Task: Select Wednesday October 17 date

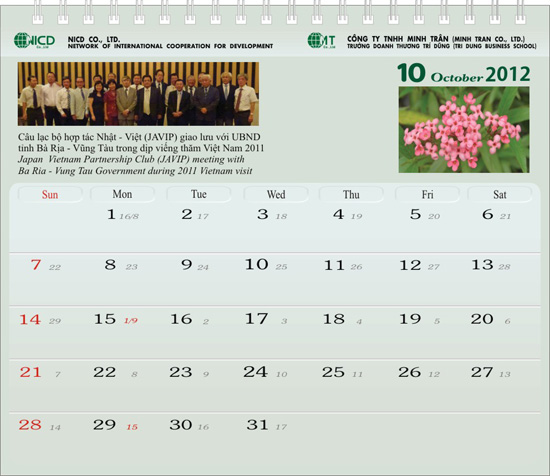Action: 257,319
